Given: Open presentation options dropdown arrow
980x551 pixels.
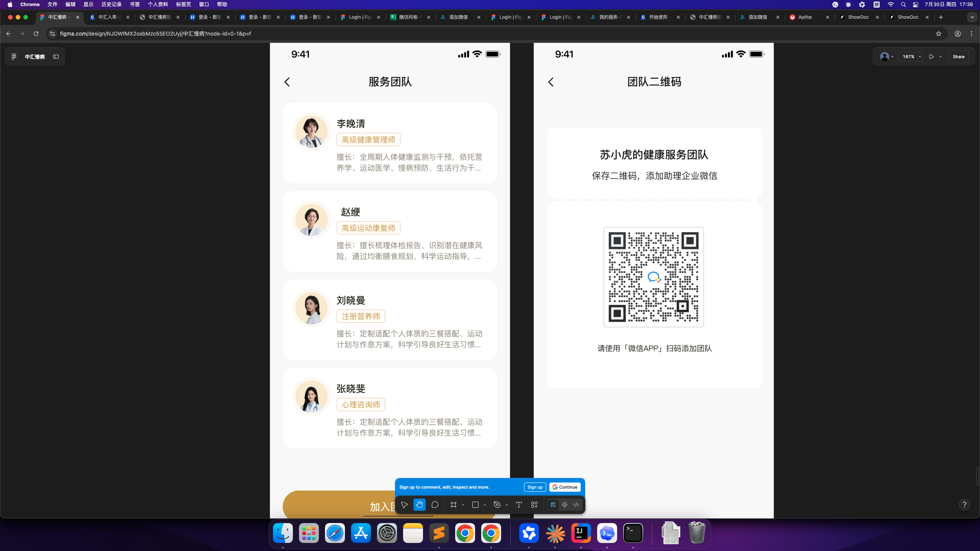Looking at the screenshot, I should click(x=941, y=57).
